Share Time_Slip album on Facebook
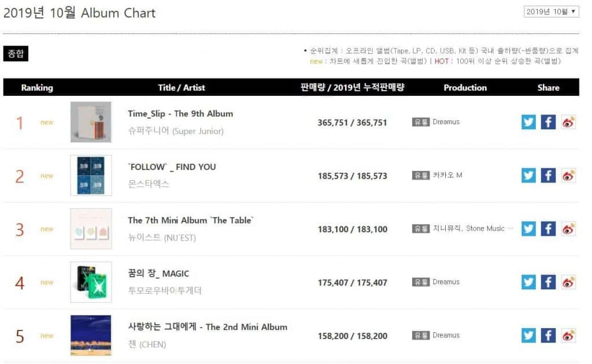This screenshot has height=364, width=592. tap(548, 122)
